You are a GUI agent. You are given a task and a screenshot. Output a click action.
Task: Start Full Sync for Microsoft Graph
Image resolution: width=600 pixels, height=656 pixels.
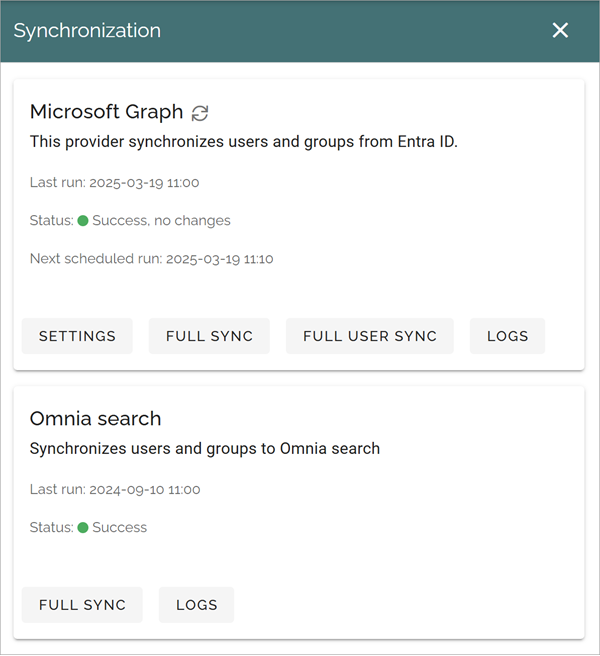209,336
